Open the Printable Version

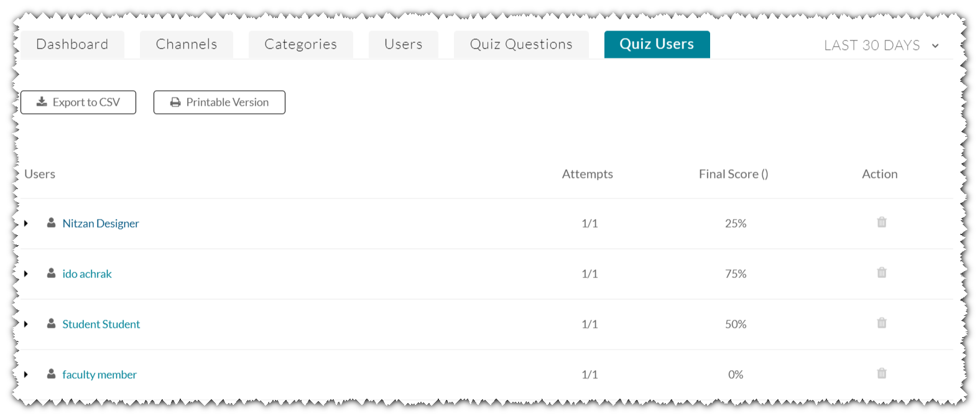coord(220,102)
